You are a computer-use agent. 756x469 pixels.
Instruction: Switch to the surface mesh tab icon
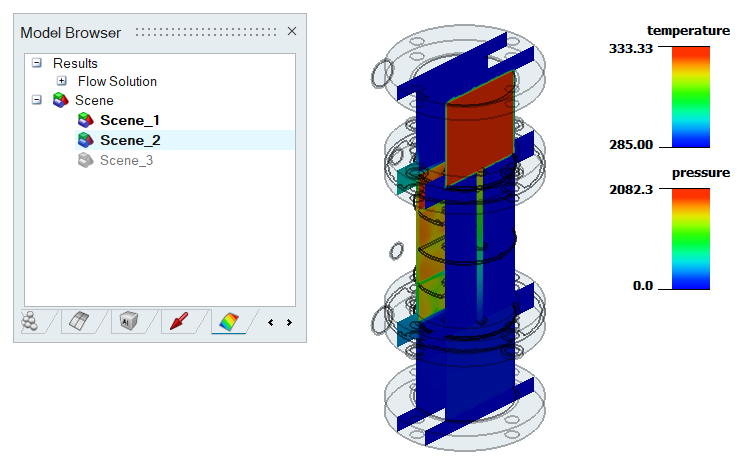pos(79,321)
